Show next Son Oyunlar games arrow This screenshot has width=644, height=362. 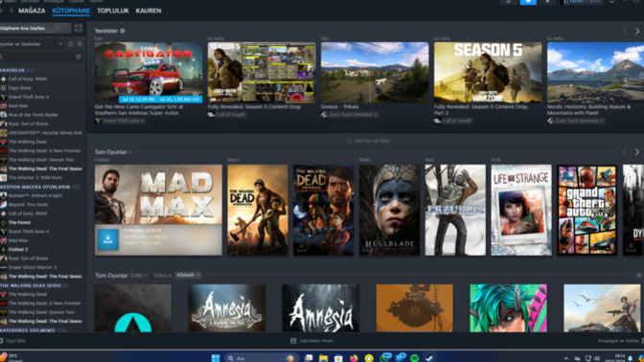click(637, 152)
